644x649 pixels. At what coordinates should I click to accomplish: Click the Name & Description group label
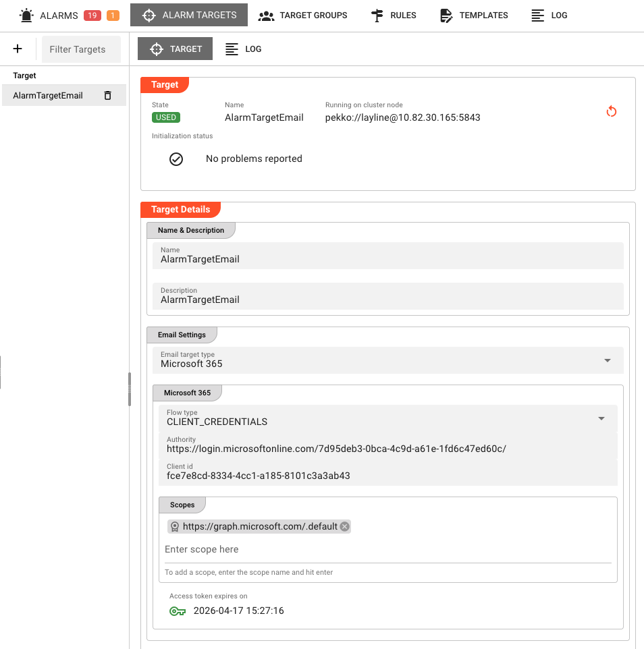(x=191, y=231)
